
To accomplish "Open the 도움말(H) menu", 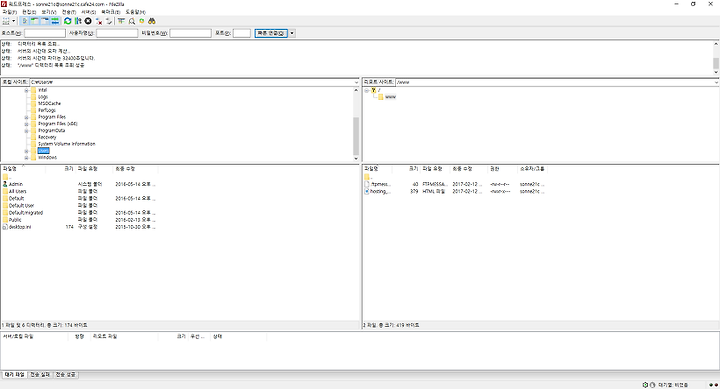I will click(x=135, y=12).
